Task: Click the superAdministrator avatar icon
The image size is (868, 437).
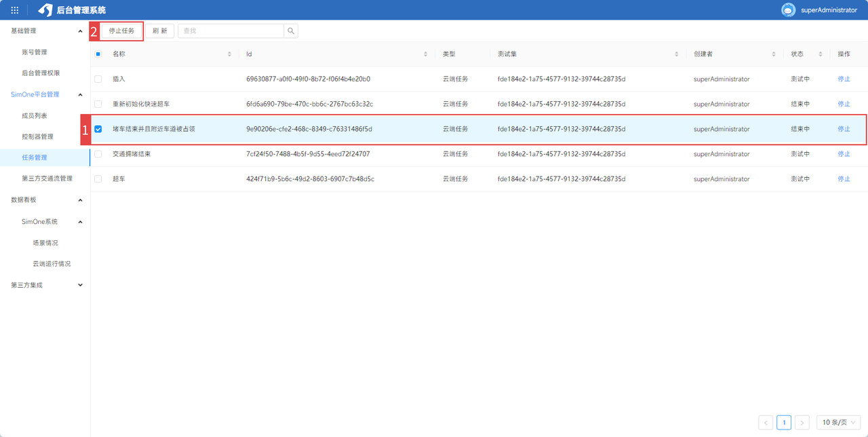Action: tap(788, 10)
